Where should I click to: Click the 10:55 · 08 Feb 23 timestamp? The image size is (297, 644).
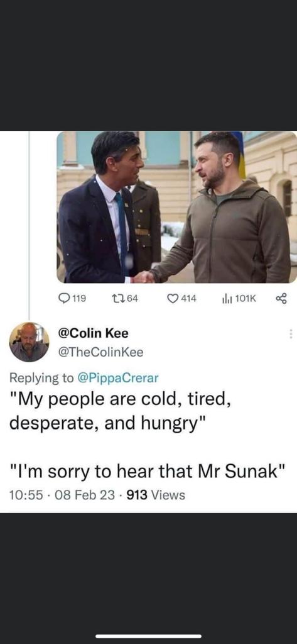pos(62,495)
